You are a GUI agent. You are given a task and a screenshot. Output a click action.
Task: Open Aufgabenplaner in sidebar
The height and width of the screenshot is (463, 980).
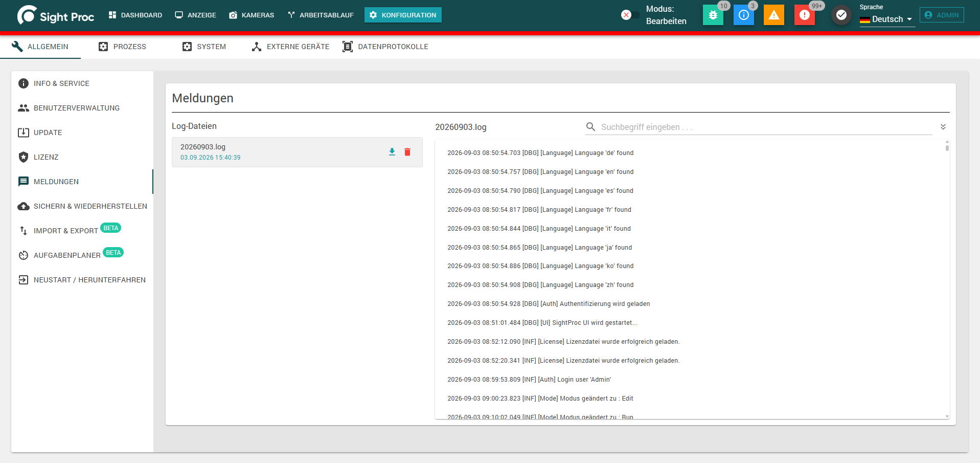pos(82,255)
